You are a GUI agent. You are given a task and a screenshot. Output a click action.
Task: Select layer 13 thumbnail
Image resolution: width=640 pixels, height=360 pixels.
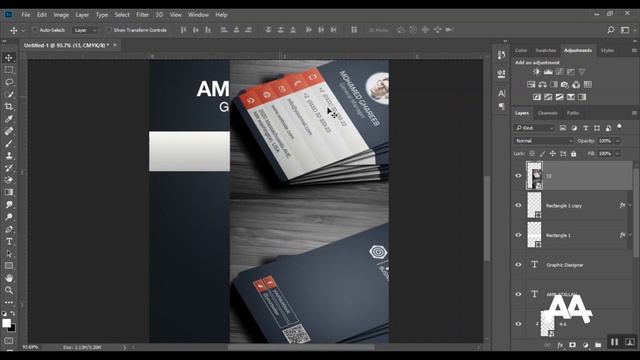534,176
